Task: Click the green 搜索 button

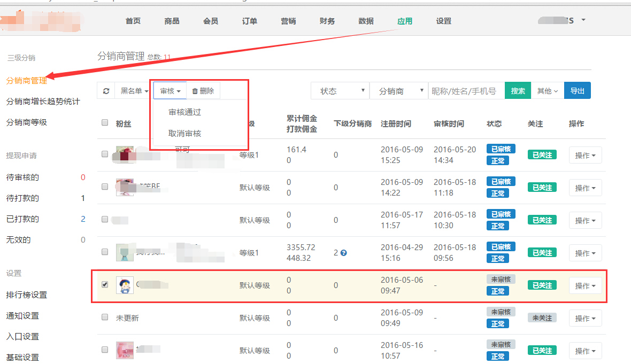Action: point(518,91)
